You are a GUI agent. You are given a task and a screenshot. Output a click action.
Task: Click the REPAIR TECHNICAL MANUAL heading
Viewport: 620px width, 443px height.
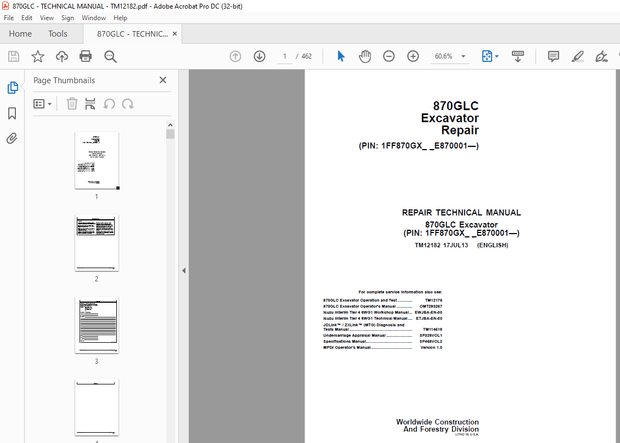461,212
